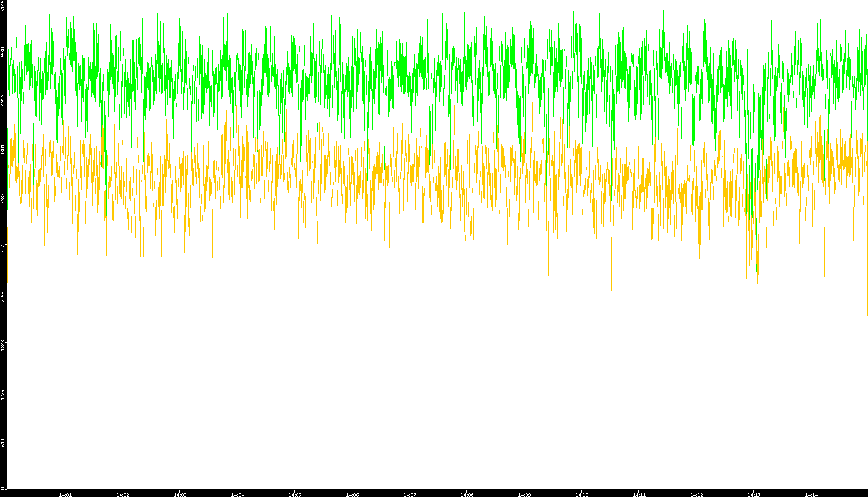868x497 pixels.
Task: Pick the 4301 value axis label
Action: [3, 149]
